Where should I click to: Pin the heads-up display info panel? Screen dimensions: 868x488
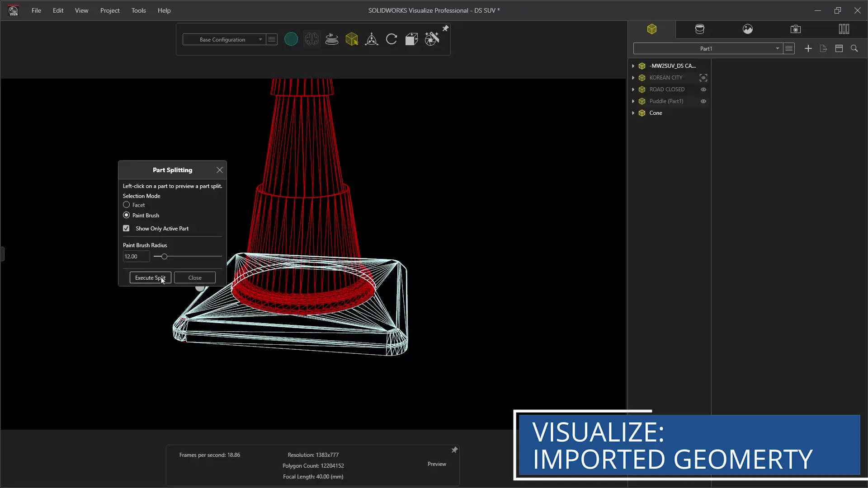coord(454,450)
